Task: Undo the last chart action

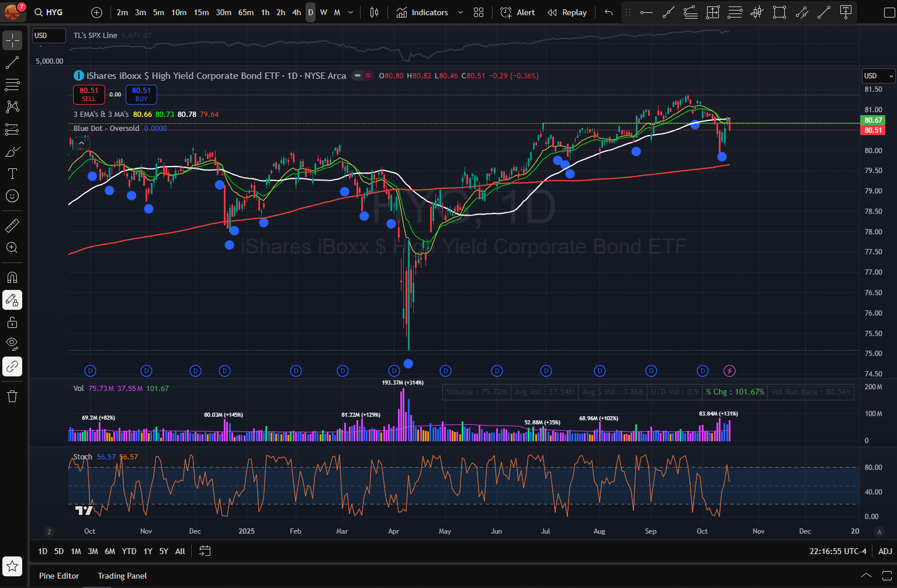Action: (608, 12)
